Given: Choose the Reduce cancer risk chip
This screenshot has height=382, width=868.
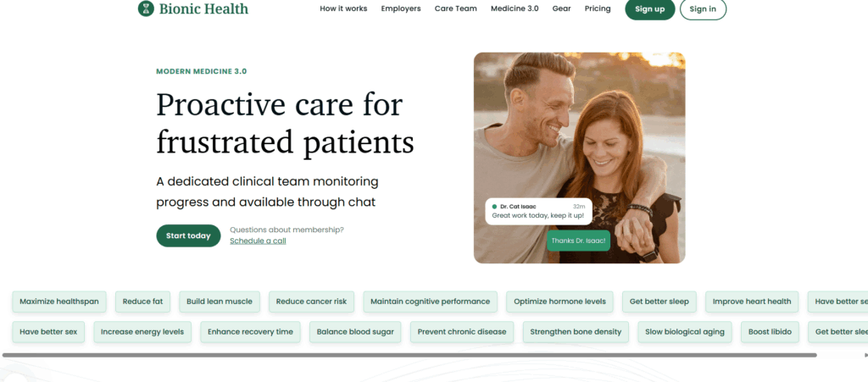Looking at the screenshot, I should coord(312,302).
